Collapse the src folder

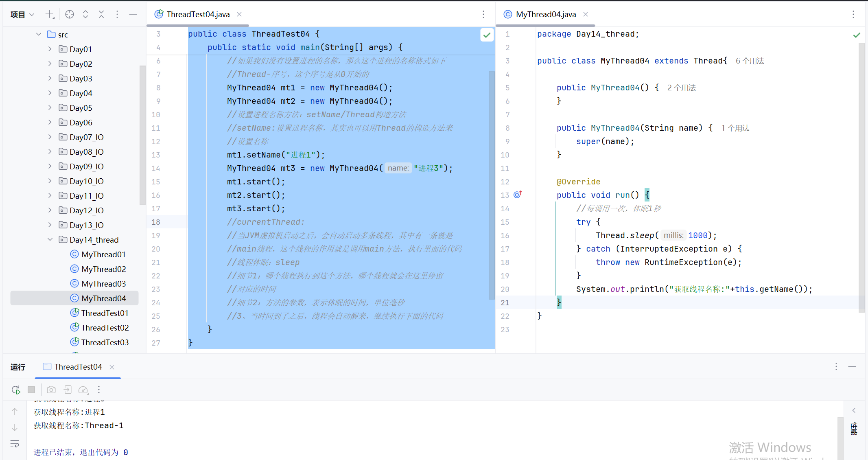39,34
